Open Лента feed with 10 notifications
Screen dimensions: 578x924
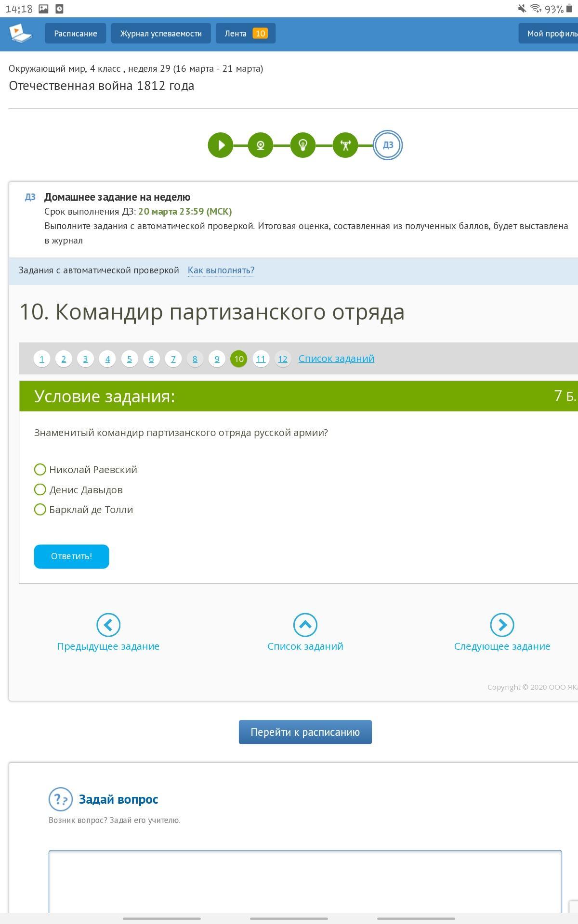point(245,33)
